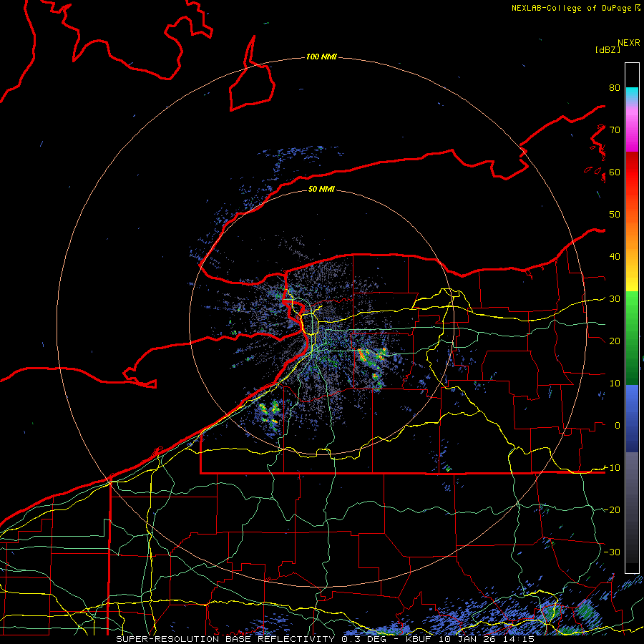Click the blue segment of the color bar
The width and height of the screenshot is (644, 644).
tap(632, 418)
